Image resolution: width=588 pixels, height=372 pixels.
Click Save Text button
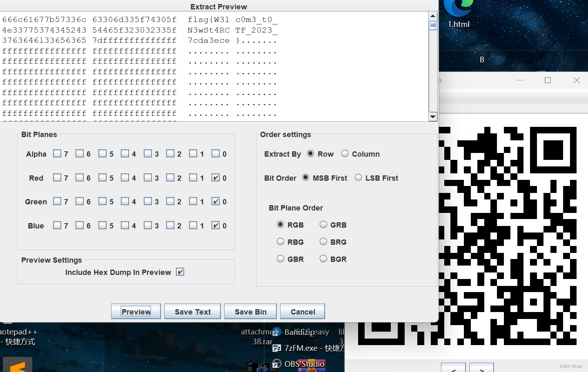tap(192, 312)
